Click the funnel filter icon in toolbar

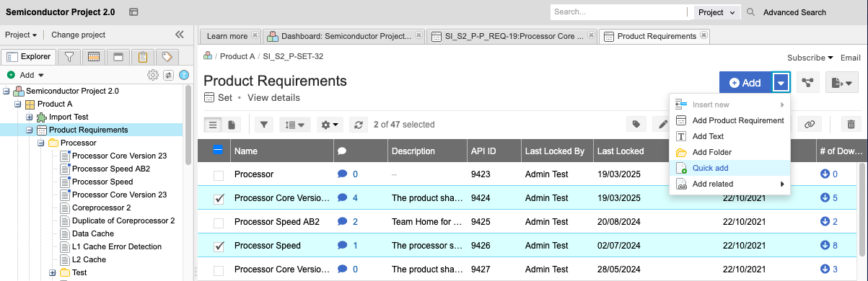point(264,125)
